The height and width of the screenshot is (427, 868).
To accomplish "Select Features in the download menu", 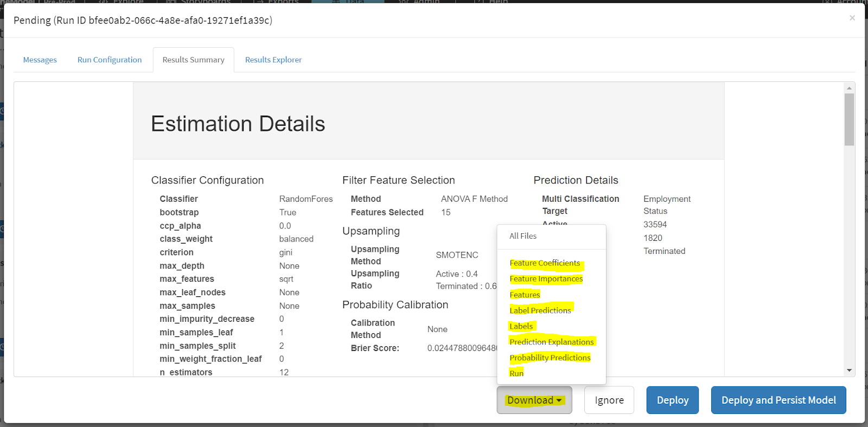I will pyautogui.click(x=525, y=295).
